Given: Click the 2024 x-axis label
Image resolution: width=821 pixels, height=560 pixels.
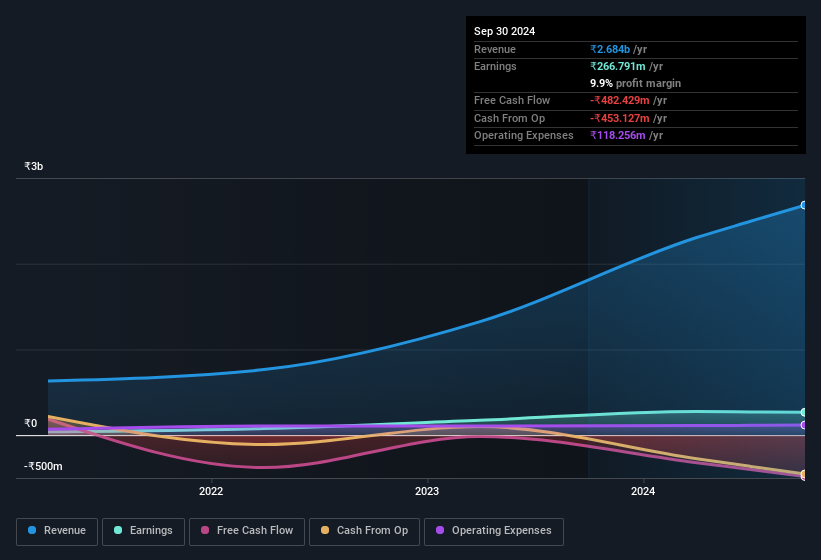Looking at the screenshot, I should [x=643, y=491].
